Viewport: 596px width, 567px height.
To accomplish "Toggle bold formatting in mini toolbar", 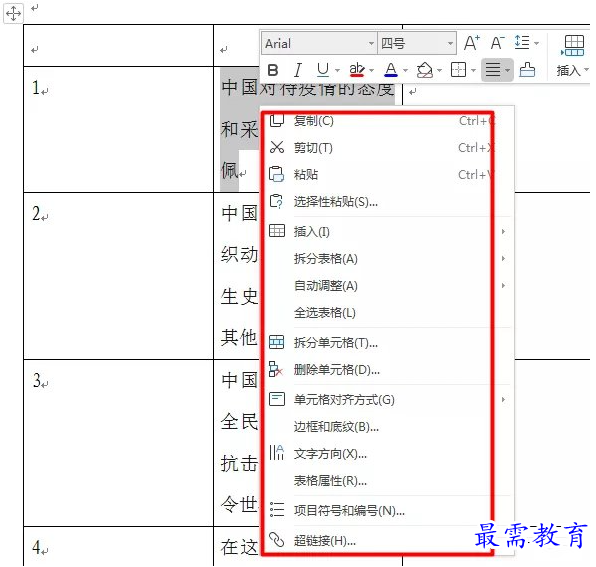I will pos(273,70).
